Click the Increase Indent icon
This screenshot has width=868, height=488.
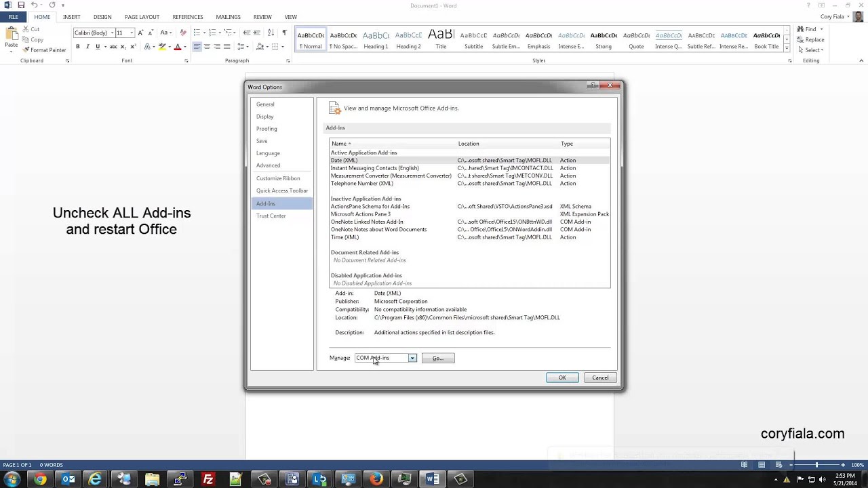257,33
